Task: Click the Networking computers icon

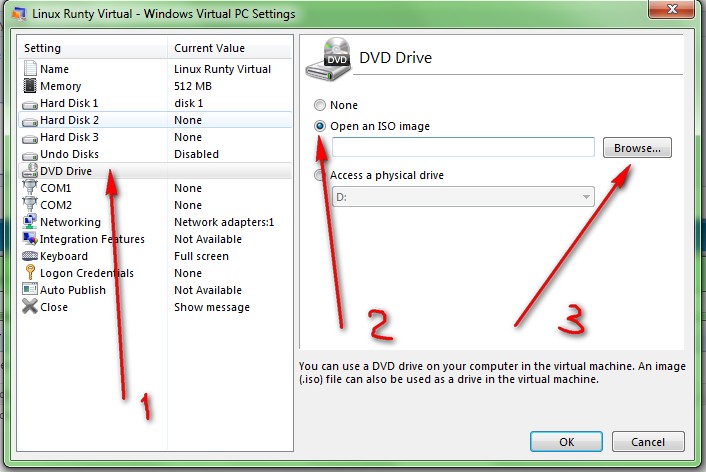Action: 30,222
